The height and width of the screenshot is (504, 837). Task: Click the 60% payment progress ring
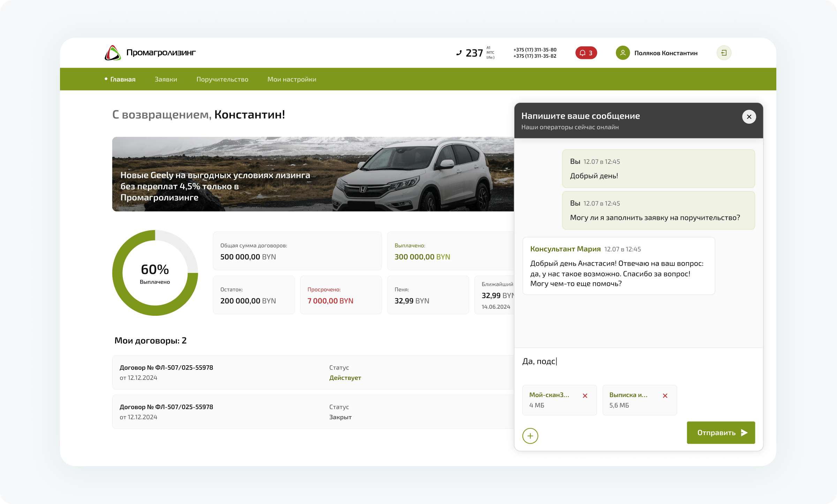click(155, 273)
